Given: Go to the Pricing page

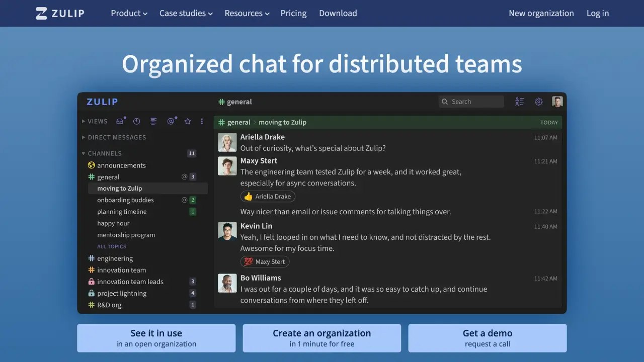Looking at the screenshot, I should pos(293,14).
